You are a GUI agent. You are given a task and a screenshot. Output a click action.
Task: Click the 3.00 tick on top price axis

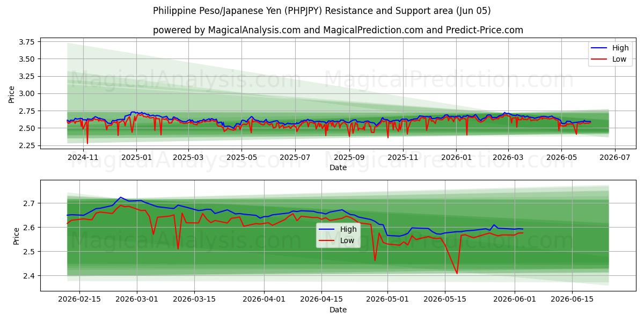point(26,93)
